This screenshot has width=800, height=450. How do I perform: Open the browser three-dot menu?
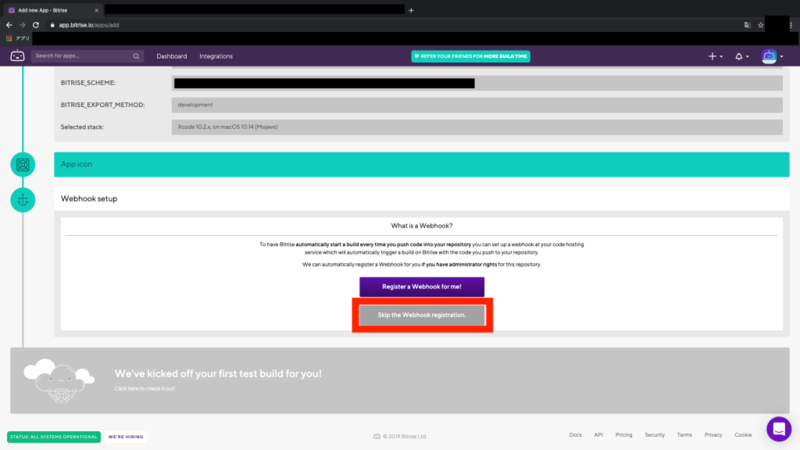point(791,25)
